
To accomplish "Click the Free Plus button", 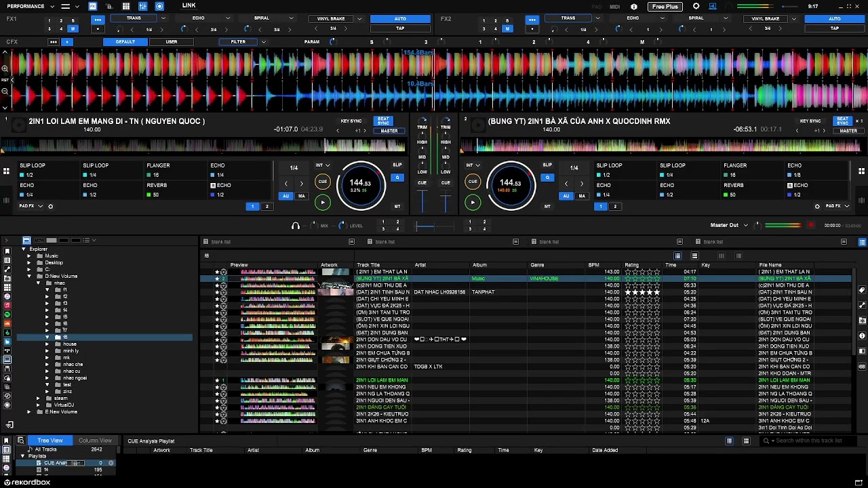I will click(x=665, y=6).
